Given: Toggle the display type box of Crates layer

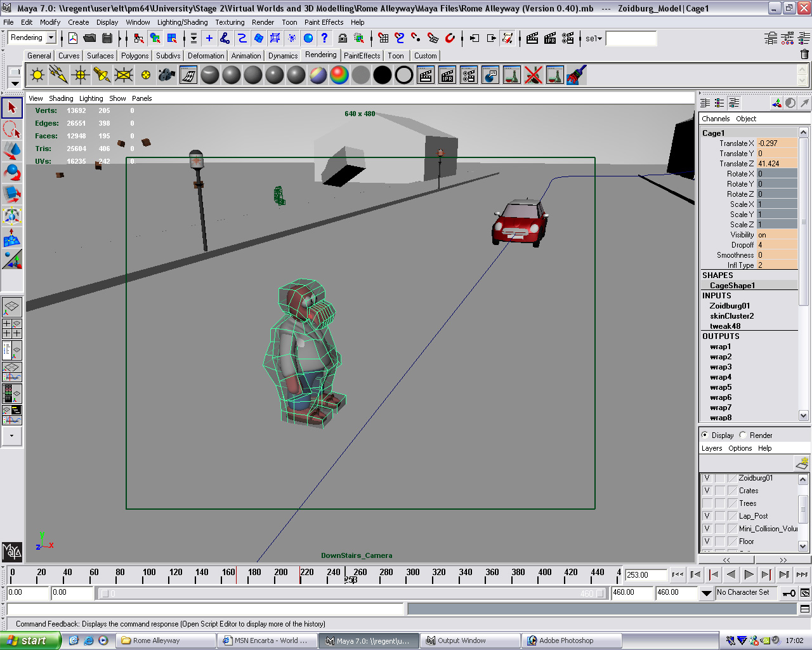Looking at the screenshot, I should (x=720, y=491).
